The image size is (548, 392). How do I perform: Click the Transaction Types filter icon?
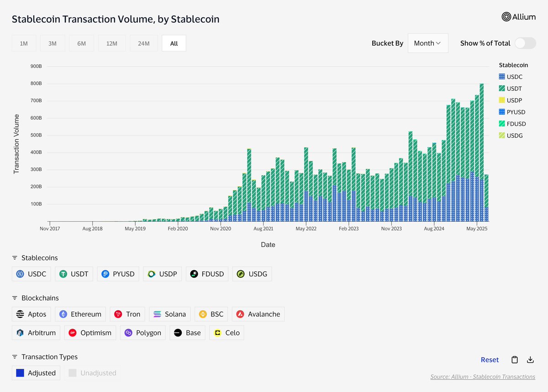click(15, 357)
